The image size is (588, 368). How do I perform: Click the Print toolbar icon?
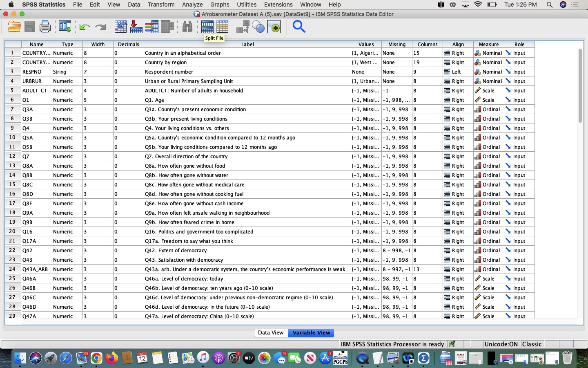[45, 27]
